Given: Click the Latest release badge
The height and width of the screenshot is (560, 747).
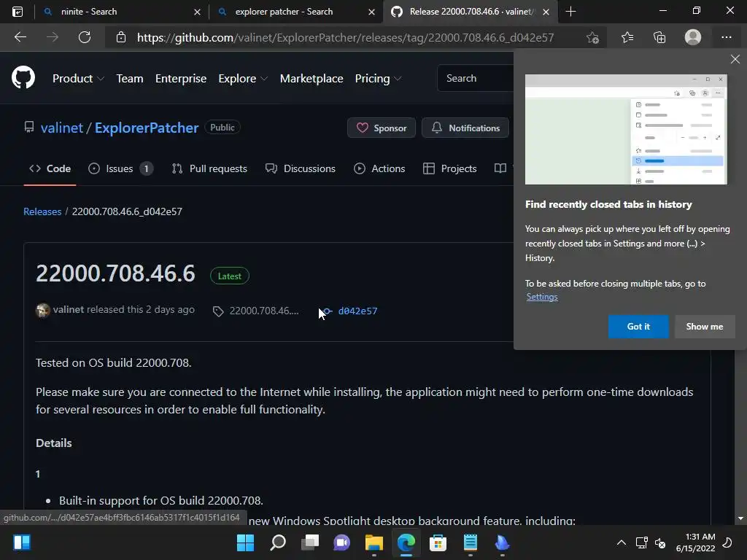Looking at the screenshot, I should pos(230,276).
